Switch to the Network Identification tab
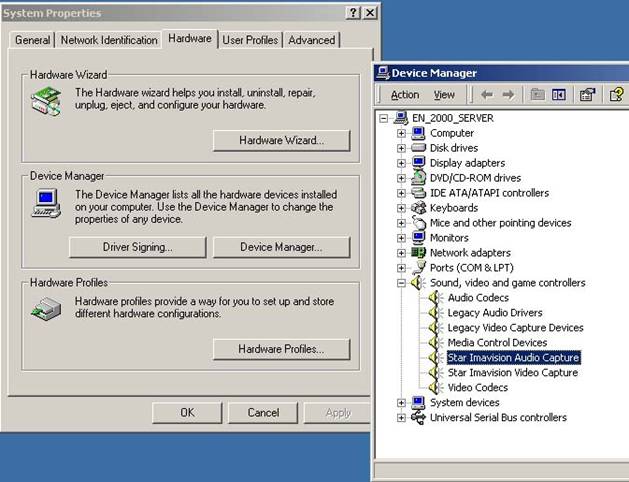 click(109, 40)
